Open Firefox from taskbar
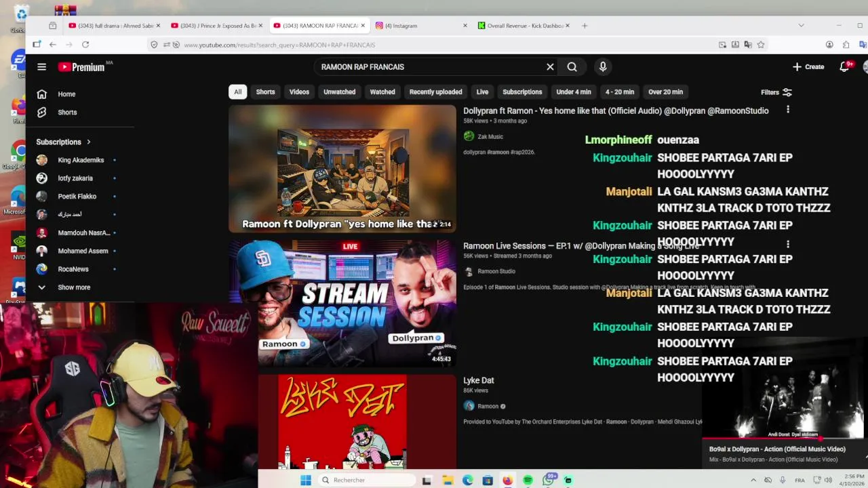Viewport: 868px width, 488px height. [x=507, y=480]
